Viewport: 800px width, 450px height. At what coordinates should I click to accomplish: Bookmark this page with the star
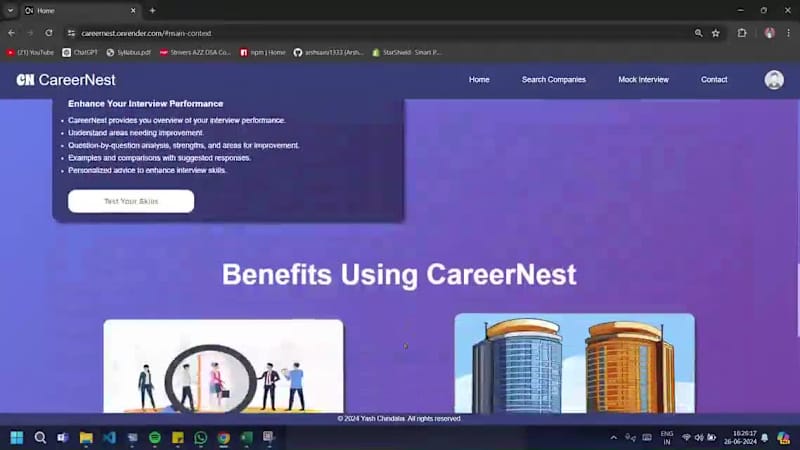point(716,33)
